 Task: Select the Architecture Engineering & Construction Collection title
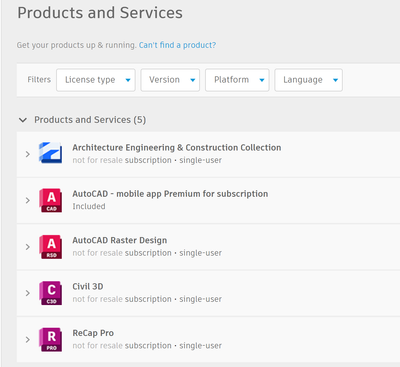point(177,148)
